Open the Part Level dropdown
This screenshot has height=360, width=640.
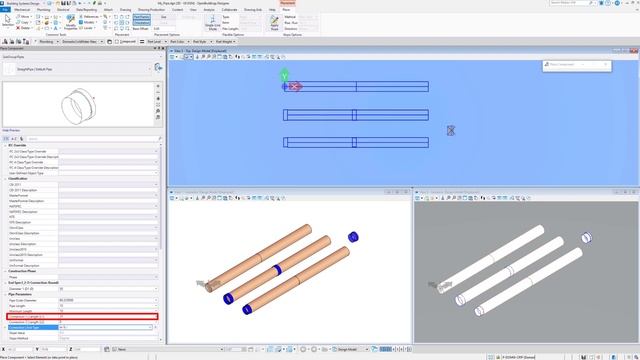coord(157,42)
